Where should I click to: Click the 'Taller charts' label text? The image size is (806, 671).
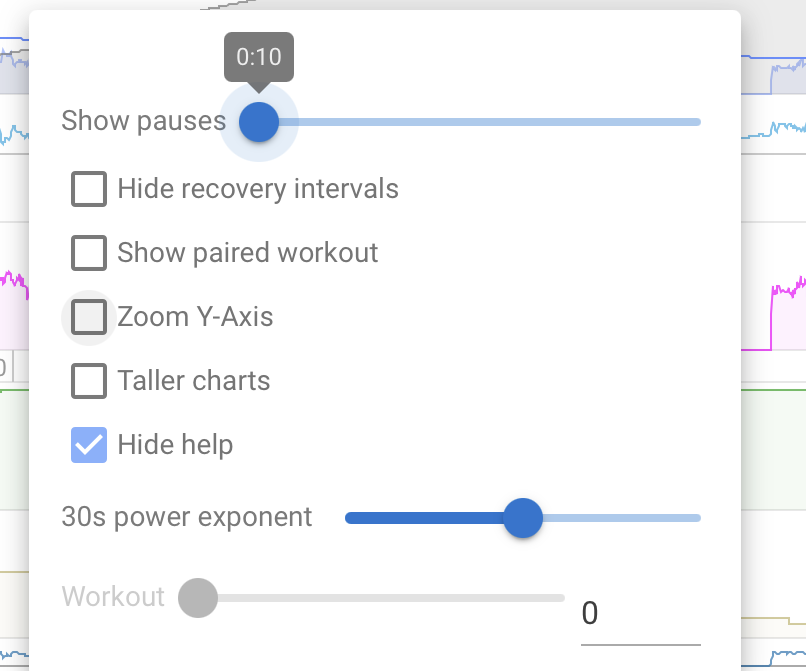click(x=194, y=381)
